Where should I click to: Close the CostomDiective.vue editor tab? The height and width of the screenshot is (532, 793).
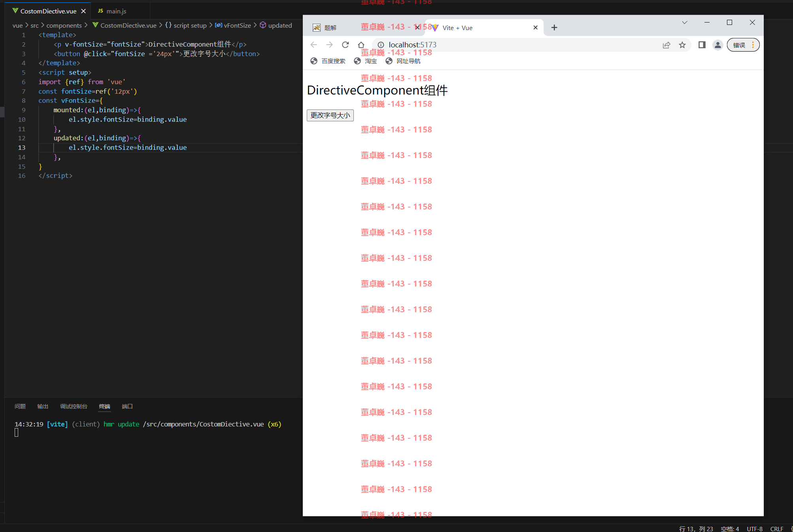(83, 11)
